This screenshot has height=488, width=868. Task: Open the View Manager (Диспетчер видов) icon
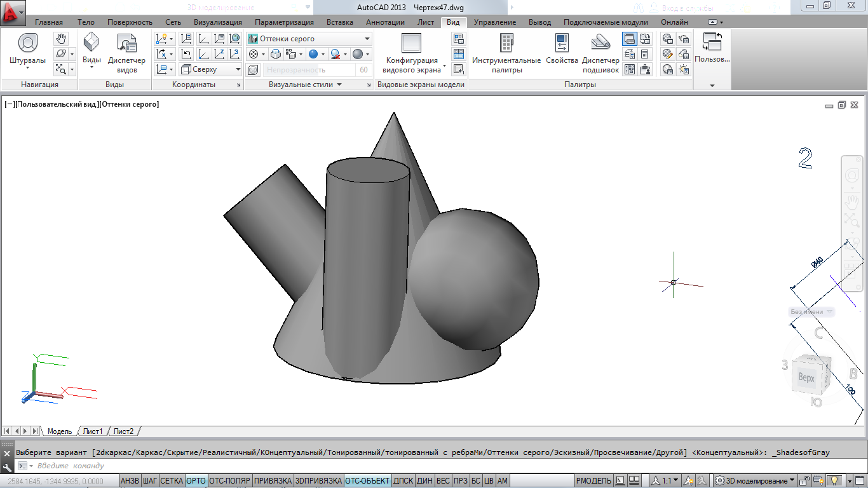click(126, 44)
